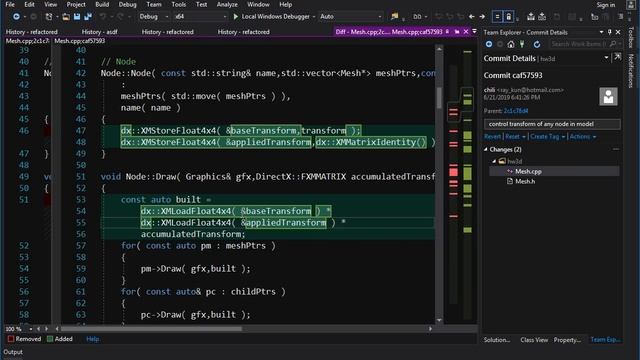Image resolution: width=640 pixels, height=360 pixels.
Task: Click the Manage Connections plug icon
Action: 522,44
